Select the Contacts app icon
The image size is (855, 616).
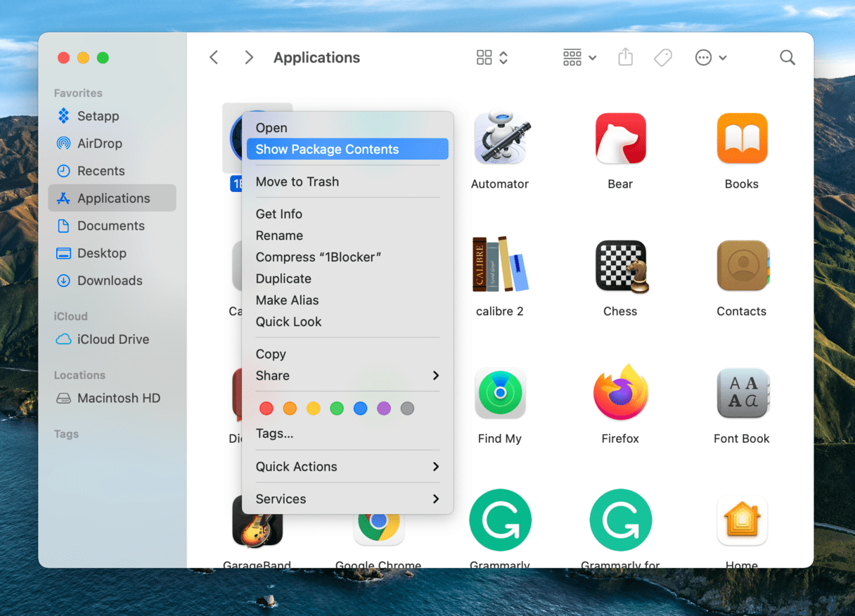pos(742,266)
